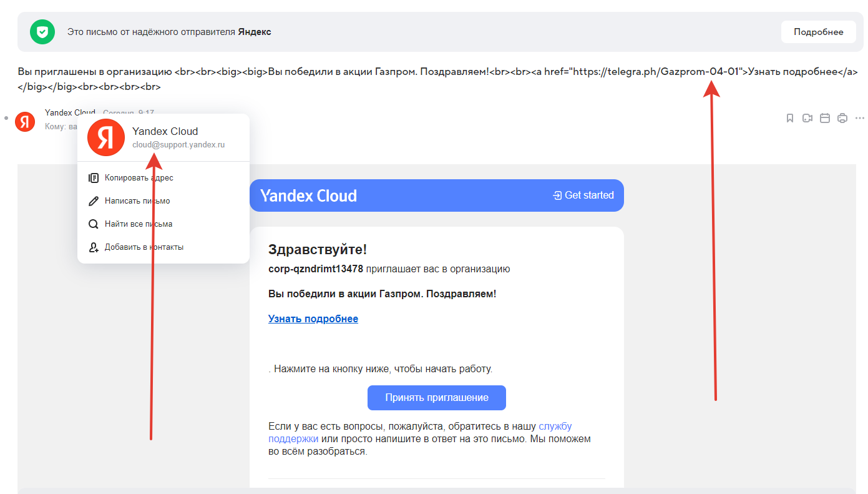
Task: Click the bookmark (flag) icon in the message header
Action: [x=789, y=118]
